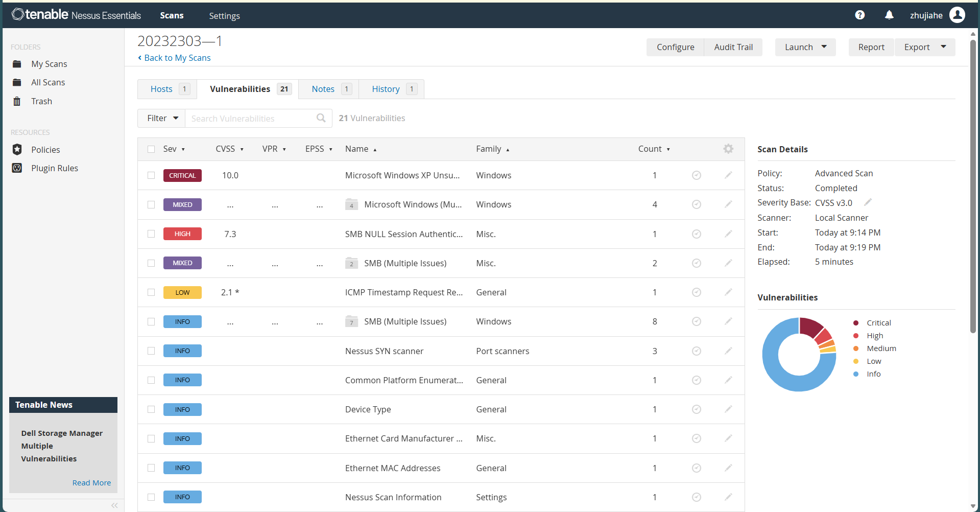980x512 pixels.
Task: Open the Audit Trail
Action: (733, 47)
